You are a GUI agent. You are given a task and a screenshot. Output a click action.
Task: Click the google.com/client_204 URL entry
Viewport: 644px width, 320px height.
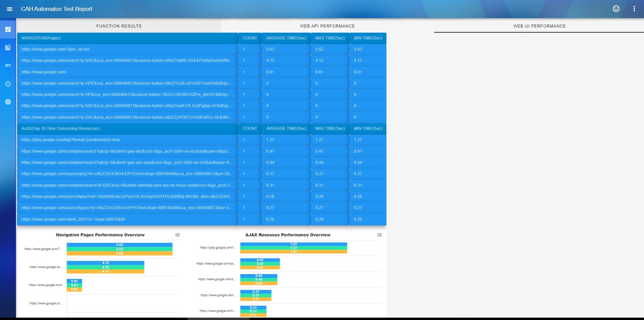(73, 219)
